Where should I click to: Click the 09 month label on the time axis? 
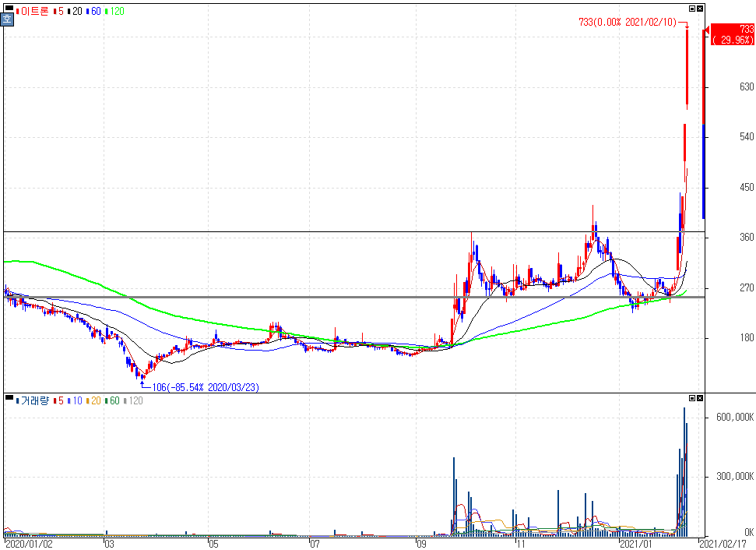coord(422,545)
